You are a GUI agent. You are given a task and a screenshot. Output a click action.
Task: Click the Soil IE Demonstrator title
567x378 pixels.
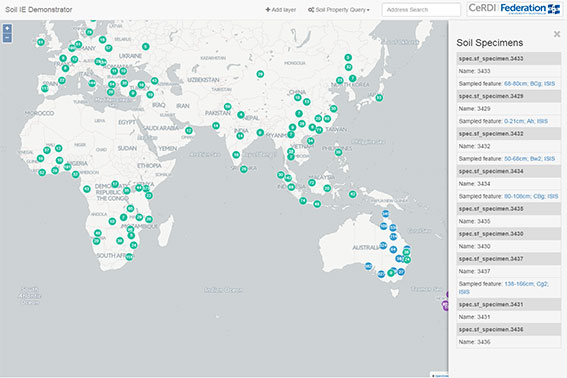click(x=39, y=10)
